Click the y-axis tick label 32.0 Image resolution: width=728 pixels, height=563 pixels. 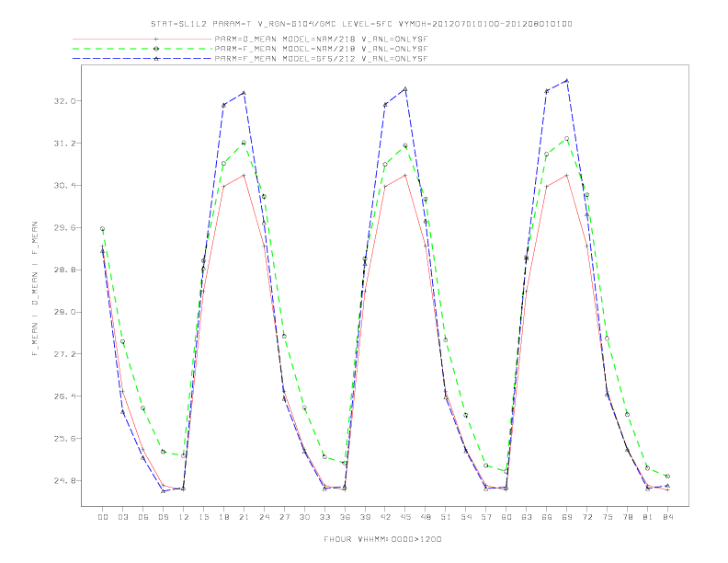pyautogui.click(x=63, y=101)
